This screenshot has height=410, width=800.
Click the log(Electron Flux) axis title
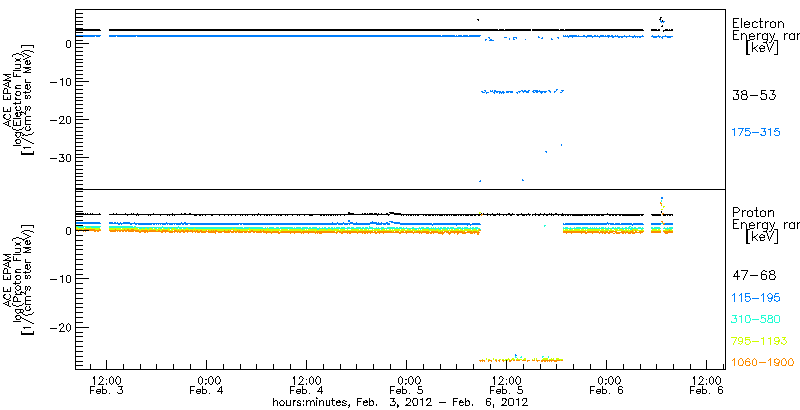pos(18,99)
